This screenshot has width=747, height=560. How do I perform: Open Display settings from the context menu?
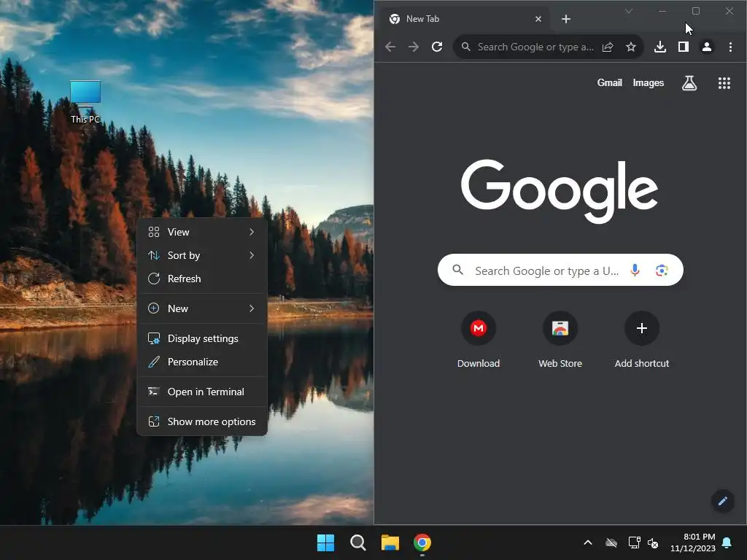202,338
